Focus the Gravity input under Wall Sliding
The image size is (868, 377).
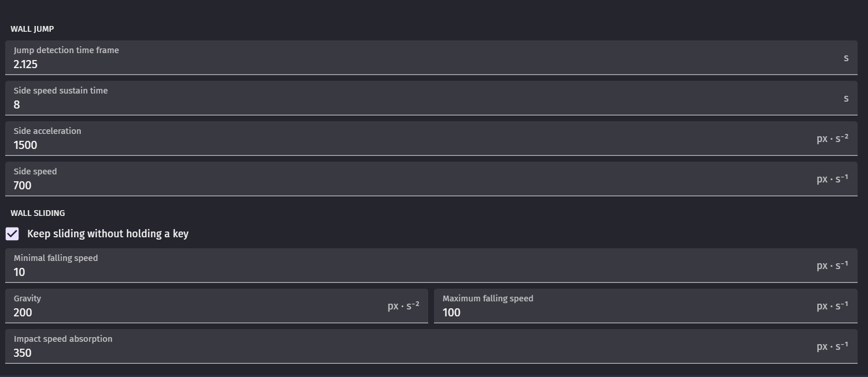click(196, 312)
